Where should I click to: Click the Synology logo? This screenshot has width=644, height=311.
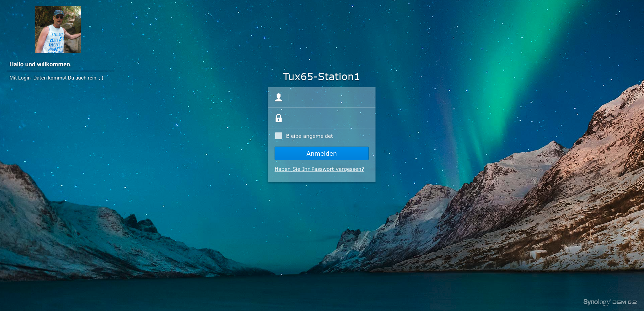(x=596, y=302)
